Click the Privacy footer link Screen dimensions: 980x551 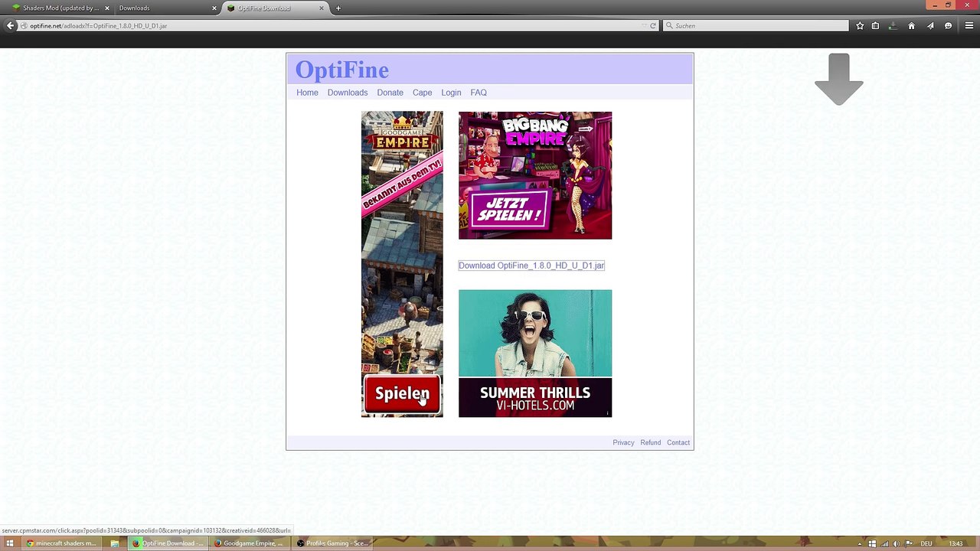coord(623,442)
